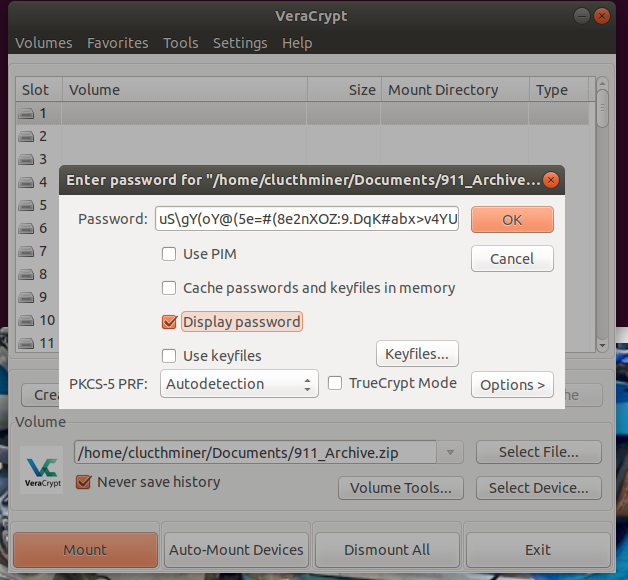Uncheck the Display password checkbox
This screenshot has height=580, width=628.
169,322
